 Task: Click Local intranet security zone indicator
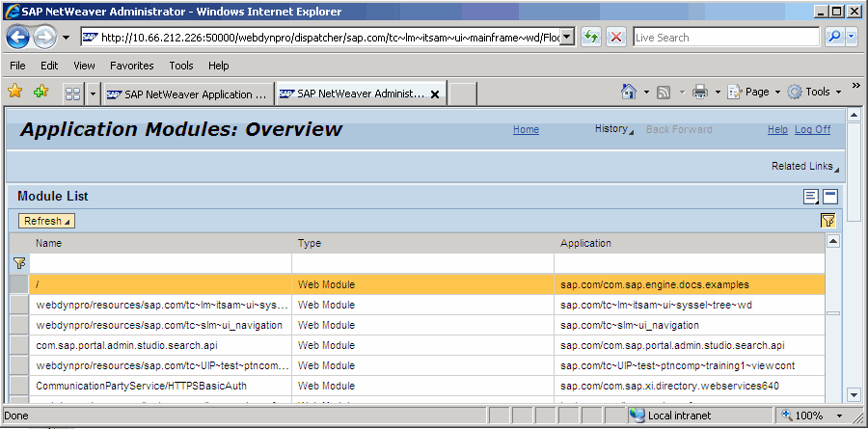700,416
